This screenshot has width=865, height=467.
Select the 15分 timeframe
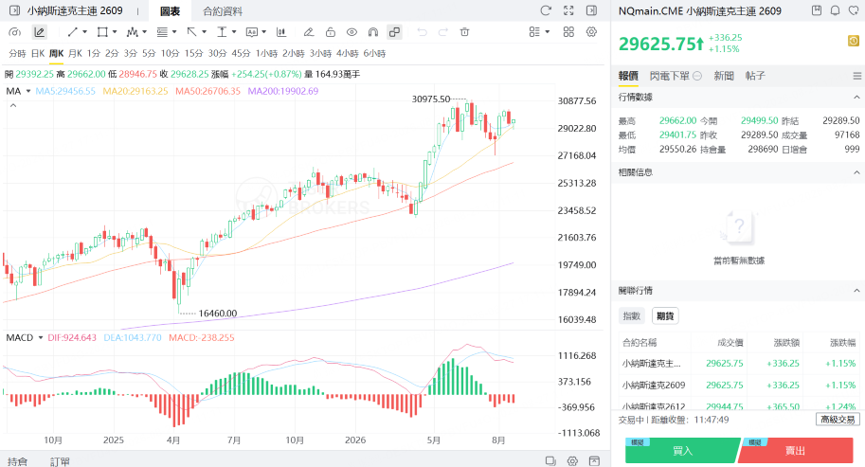[x=194, y=53]
